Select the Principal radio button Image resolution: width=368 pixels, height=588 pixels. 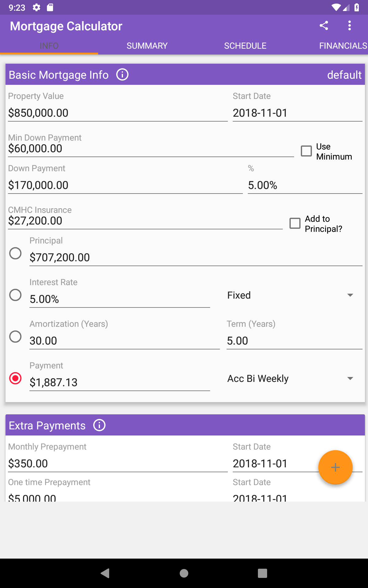coord(15,253)
